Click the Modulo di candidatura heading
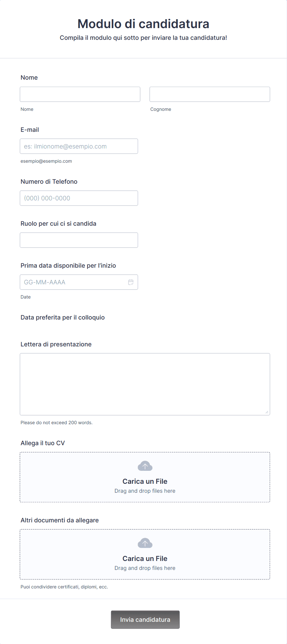 click(x=143, y=24)
